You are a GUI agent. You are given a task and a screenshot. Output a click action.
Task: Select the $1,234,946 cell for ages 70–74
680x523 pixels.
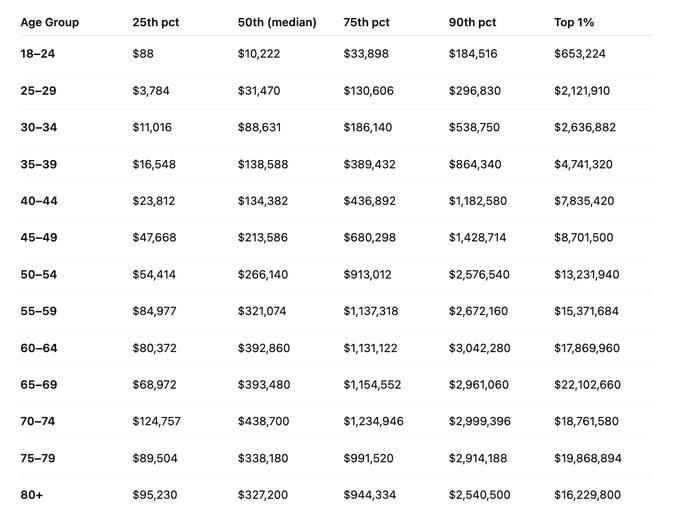373,421
